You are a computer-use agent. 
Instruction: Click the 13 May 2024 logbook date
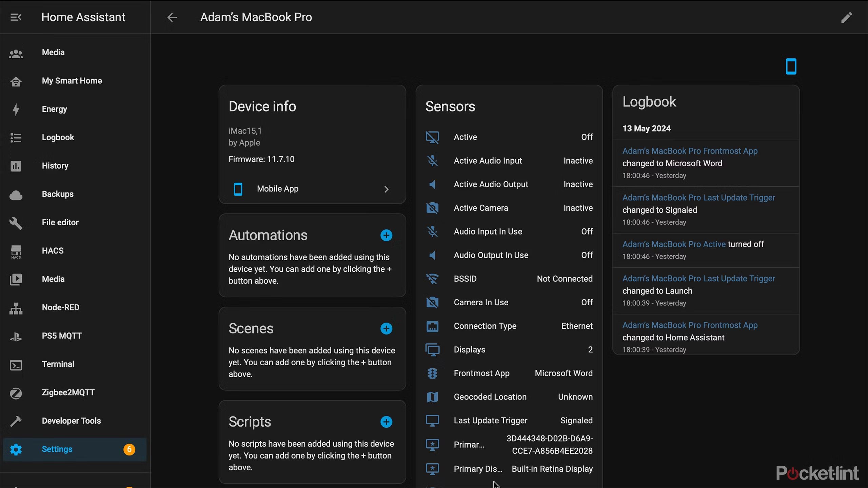click(x=646, y=128)
